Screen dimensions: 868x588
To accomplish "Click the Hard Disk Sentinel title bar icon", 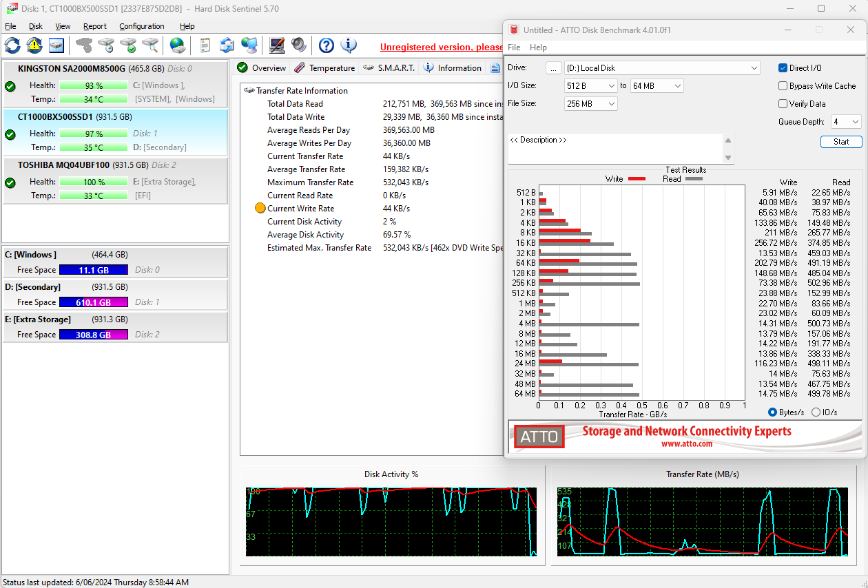I will [x=12, y=8].
